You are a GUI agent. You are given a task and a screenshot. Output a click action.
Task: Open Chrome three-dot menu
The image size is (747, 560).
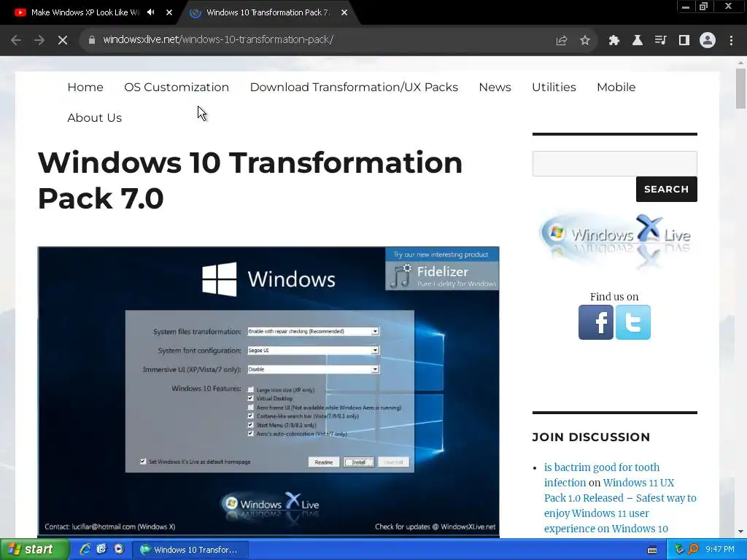pyautogui.click(x=731, y=41)
